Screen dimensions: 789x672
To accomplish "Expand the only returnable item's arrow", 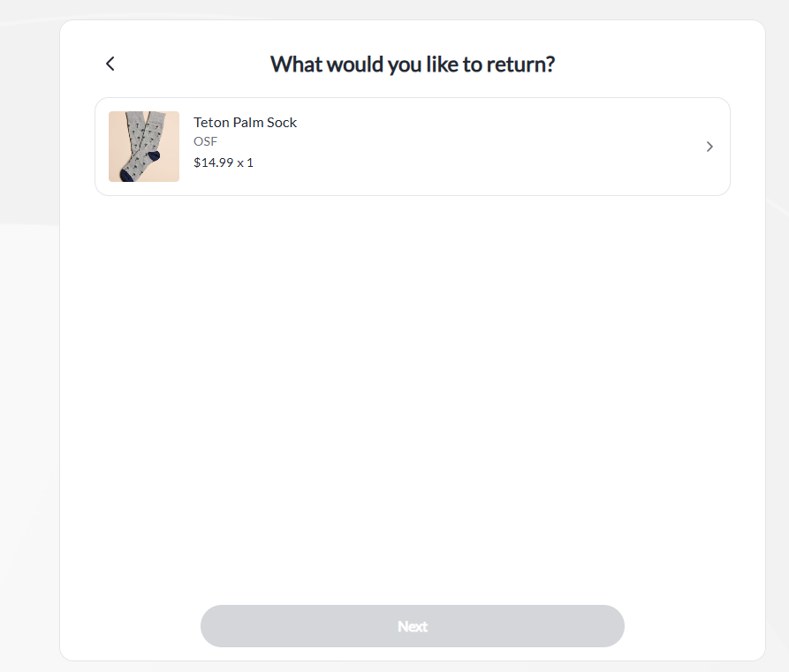I will tap(709, 147).
